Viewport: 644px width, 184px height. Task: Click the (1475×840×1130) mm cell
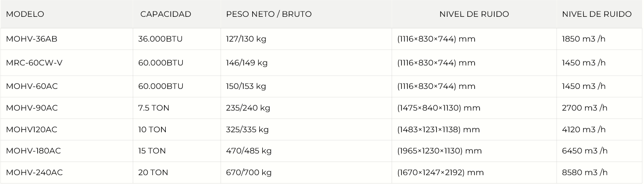439,108
